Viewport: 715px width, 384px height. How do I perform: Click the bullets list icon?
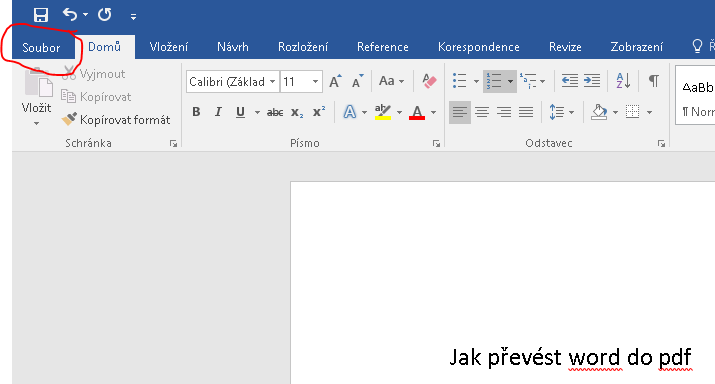point(460,81)
